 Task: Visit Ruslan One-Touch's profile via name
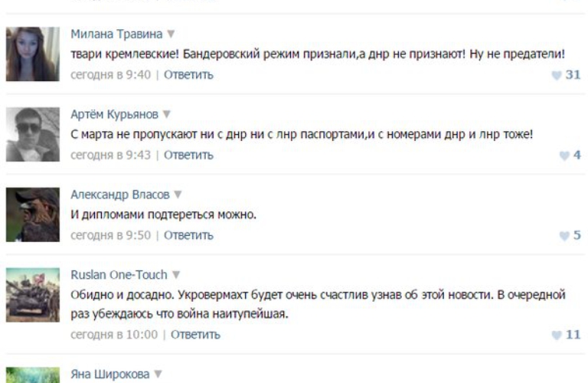(118, 275)
